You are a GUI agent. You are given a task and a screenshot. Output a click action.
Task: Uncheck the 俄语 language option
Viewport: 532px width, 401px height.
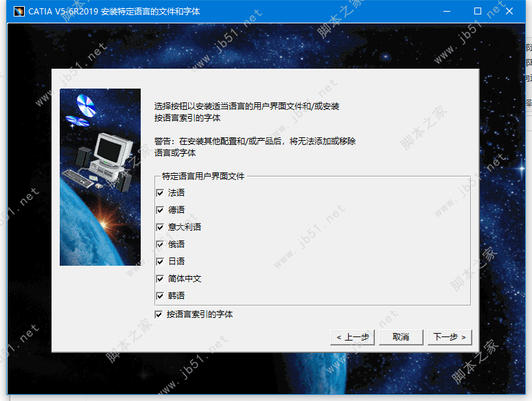pyautogui.click(x=160, y=244)
